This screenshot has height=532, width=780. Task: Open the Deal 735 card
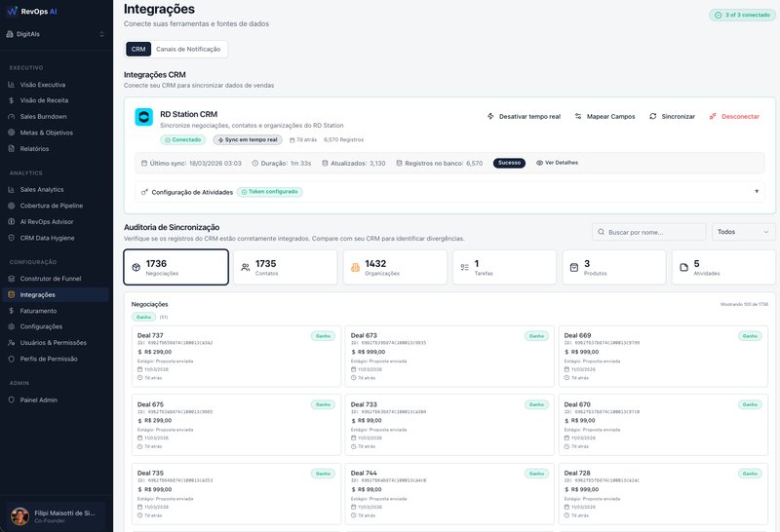tap(236, 494)
